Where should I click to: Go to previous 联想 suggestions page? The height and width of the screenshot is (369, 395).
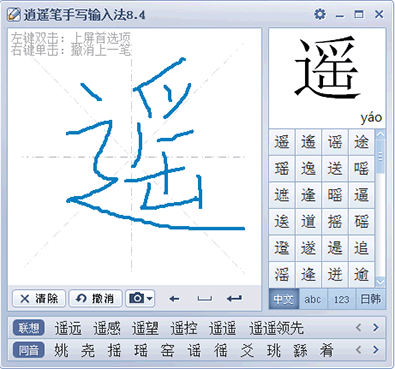[359, 328]
